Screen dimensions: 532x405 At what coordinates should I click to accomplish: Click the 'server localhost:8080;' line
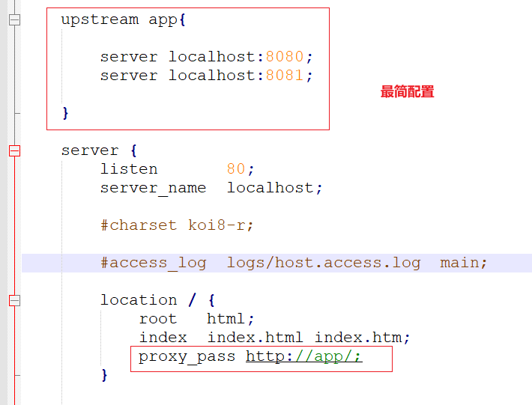click(206, 57)
